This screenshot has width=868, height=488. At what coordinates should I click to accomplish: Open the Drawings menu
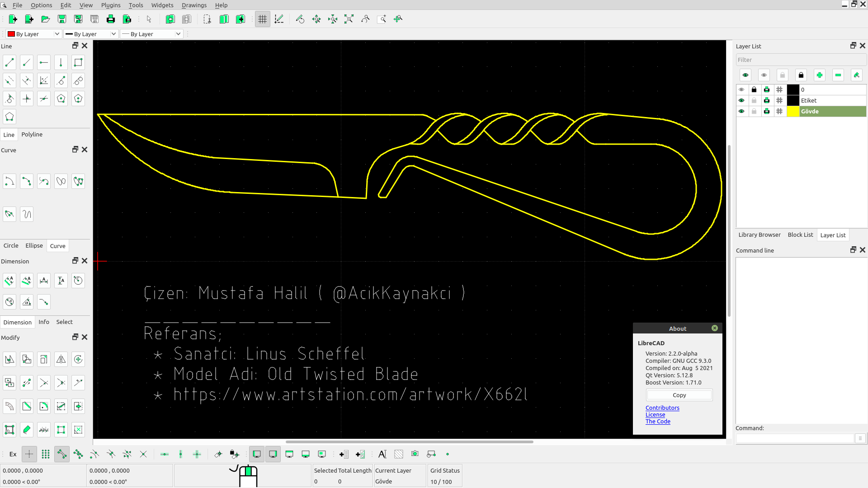[x=194, y=5]
